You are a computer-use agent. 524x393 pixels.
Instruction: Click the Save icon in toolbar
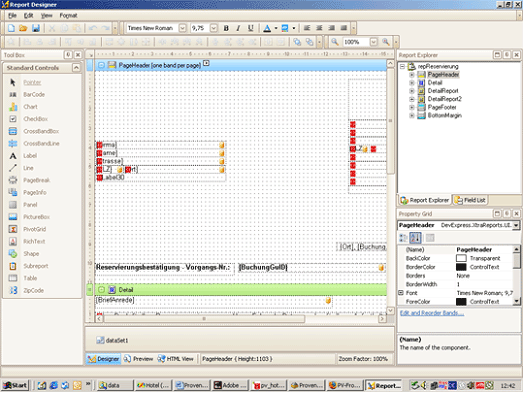click(36, 28)
